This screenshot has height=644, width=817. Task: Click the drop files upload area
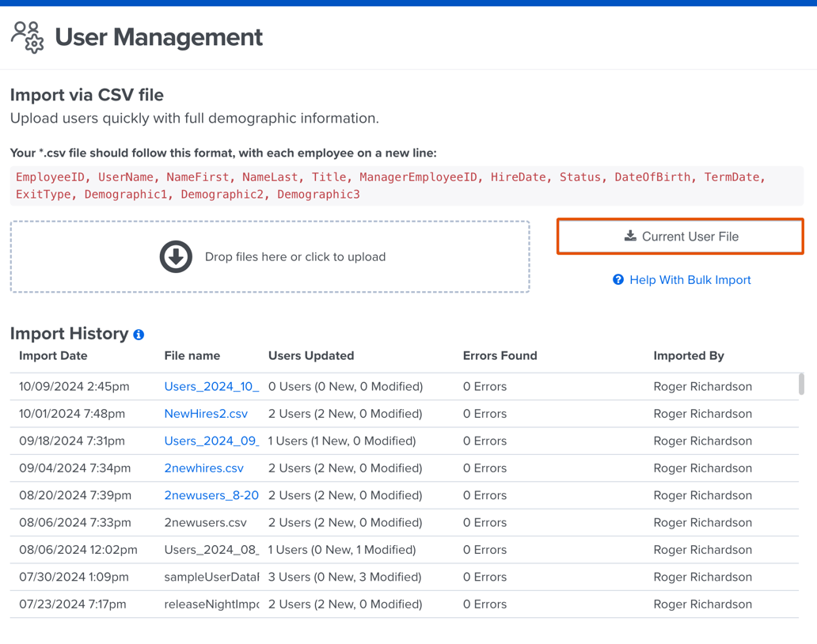pos(269,256)
